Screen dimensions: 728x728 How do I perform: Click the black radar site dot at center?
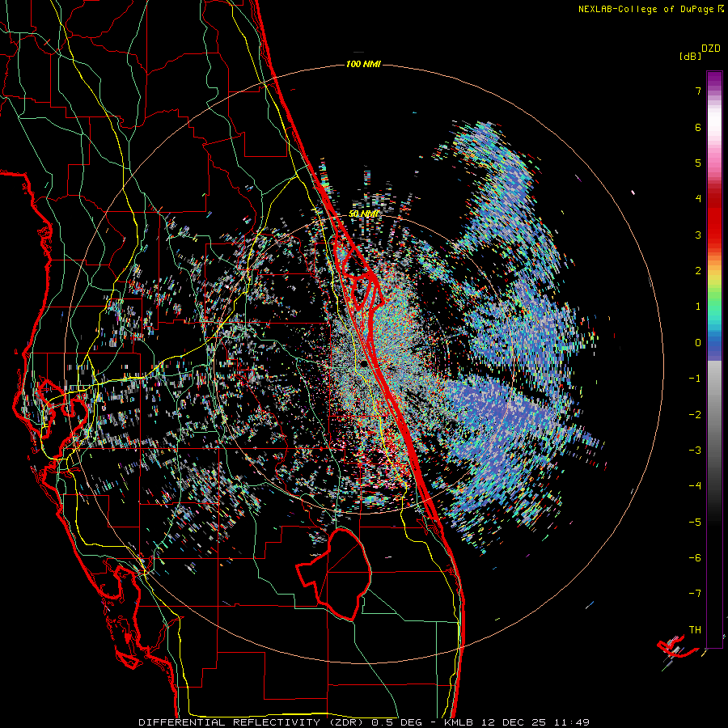pyautogui.click(x=363, y=363)
